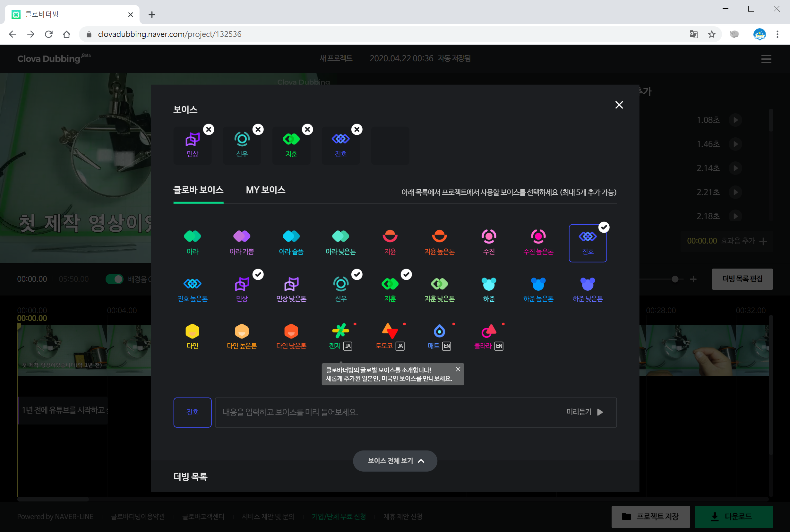Remove 지훈 from selected voices
Viewport: 790px width, 532px height.
pyautogui.click(x=307, y=129)
